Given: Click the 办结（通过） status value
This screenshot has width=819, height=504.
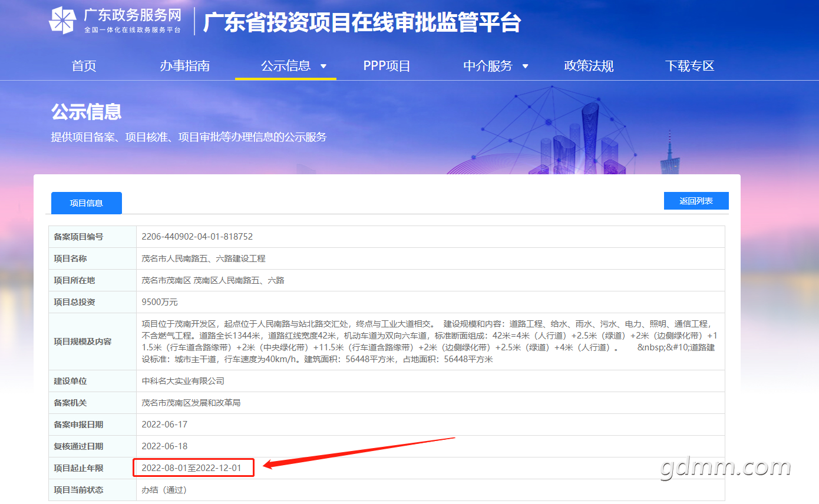Looking at the screenshot, I should pyautogui.click(x=164, y=490).
